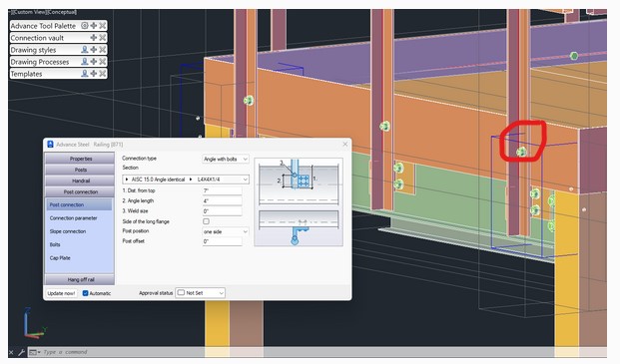Open command line customize wrench
Screen dimensions: 620x364
pos(21,352)
